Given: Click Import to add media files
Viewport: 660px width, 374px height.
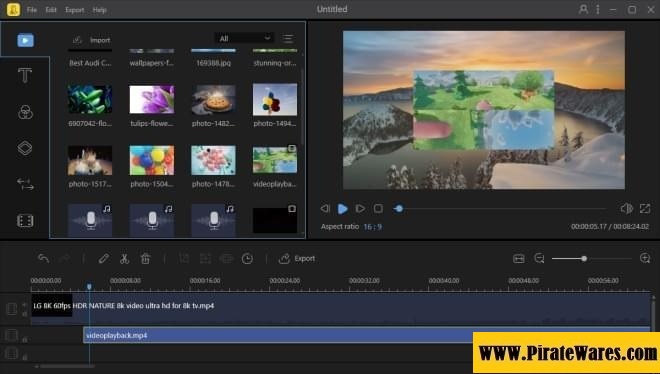Looking at the screenshot, I should tap(91, 40).
